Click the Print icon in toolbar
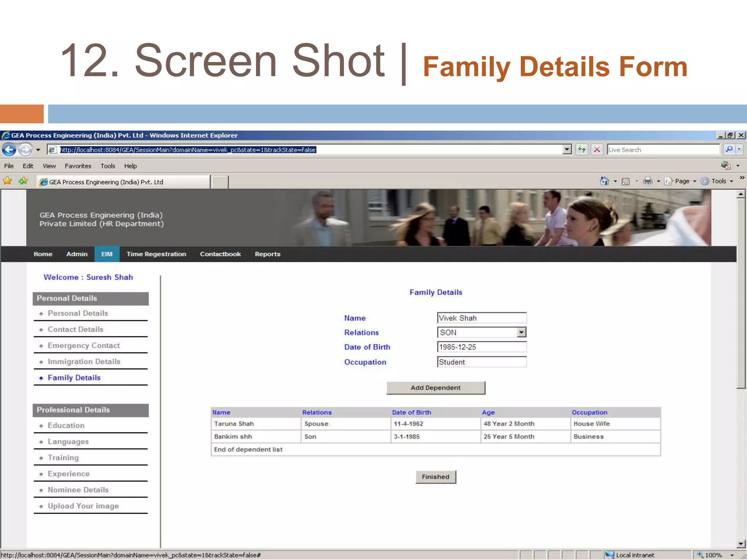The image size is (747, 560). click(648, 181)
